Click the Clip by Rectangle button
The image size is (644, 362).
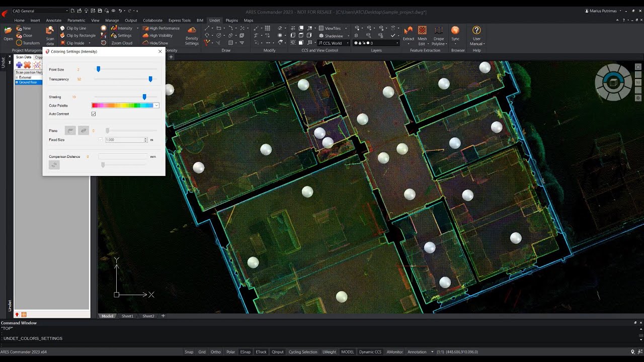[77, 36]
